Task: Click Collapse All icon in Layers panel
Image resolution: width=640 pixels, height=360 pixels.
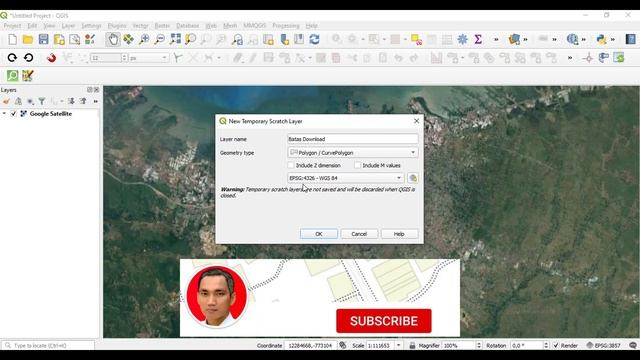Action: tap(83, 101)
